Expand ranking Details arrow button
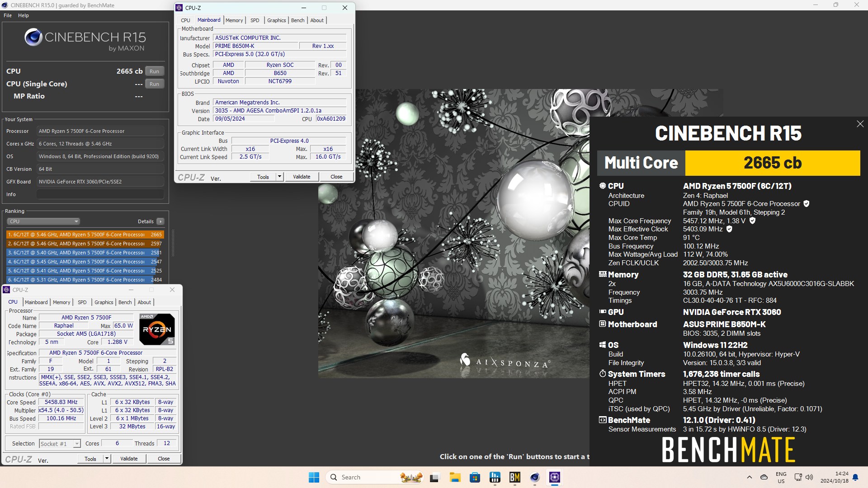Viewport: 868px width, 488px height. [x=160, y=221]
